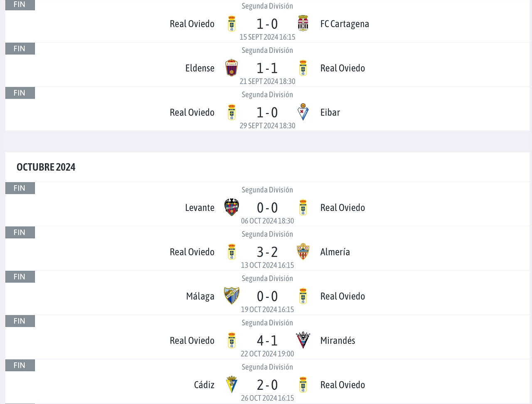Click Real Oviedo crest in Cartagena match
Viewport: 532px width, 404px height.
pyautogui.click(x=232, y=24)
